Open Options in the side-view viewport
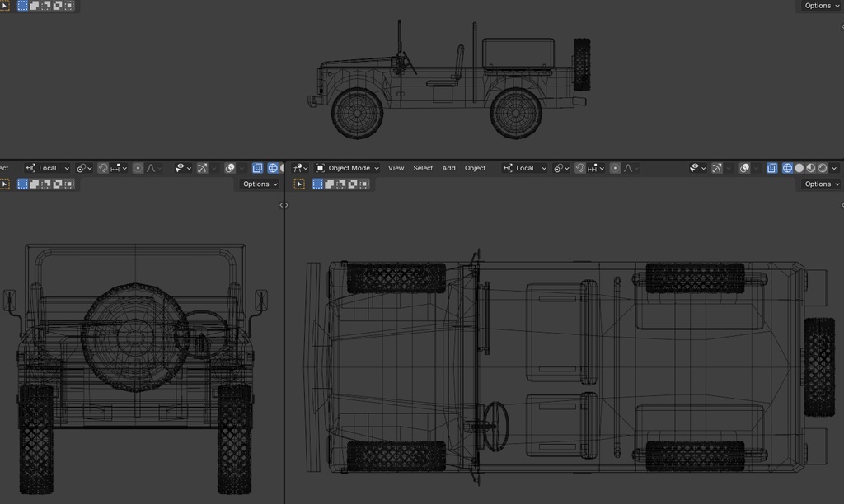Viewport: 844px width, 504px height. (x=822, y=6)
